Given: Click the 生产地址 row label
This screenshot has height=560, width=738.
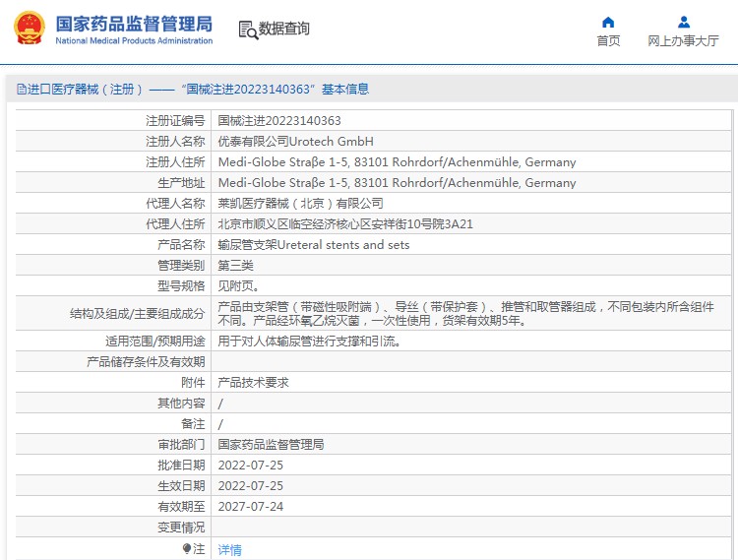Looking at the screenshot, I should [181, 183].
